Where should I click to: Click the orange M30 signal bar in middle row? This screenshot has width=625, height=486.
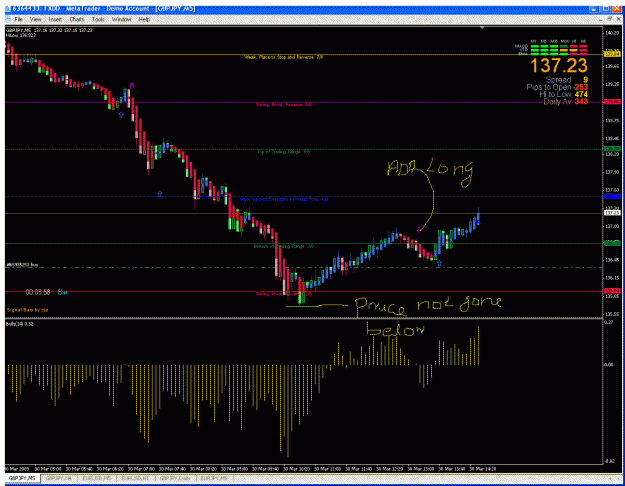tap(563, 50)
